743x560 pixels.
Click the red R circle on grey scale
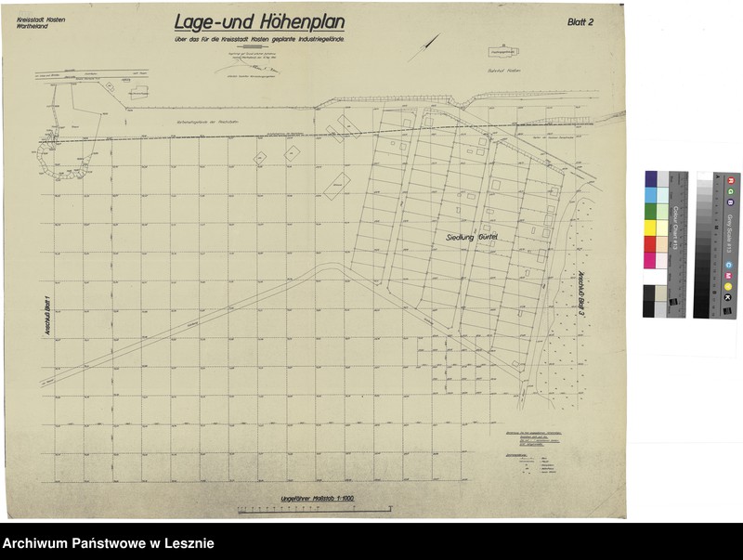click(729, 179)
